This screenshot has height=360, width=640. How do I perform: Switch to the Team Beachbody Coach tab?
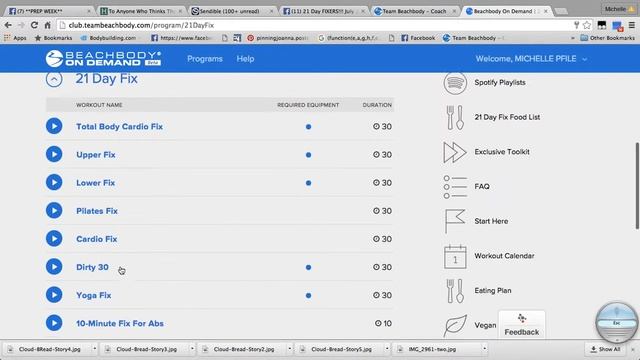pyautogui.click(x=415, y=11)
